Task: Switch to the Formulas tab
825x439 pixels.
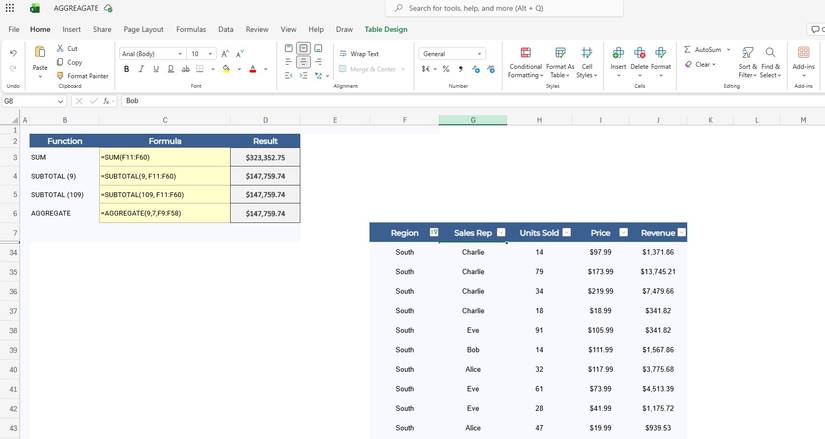Action: coord(191,29)
